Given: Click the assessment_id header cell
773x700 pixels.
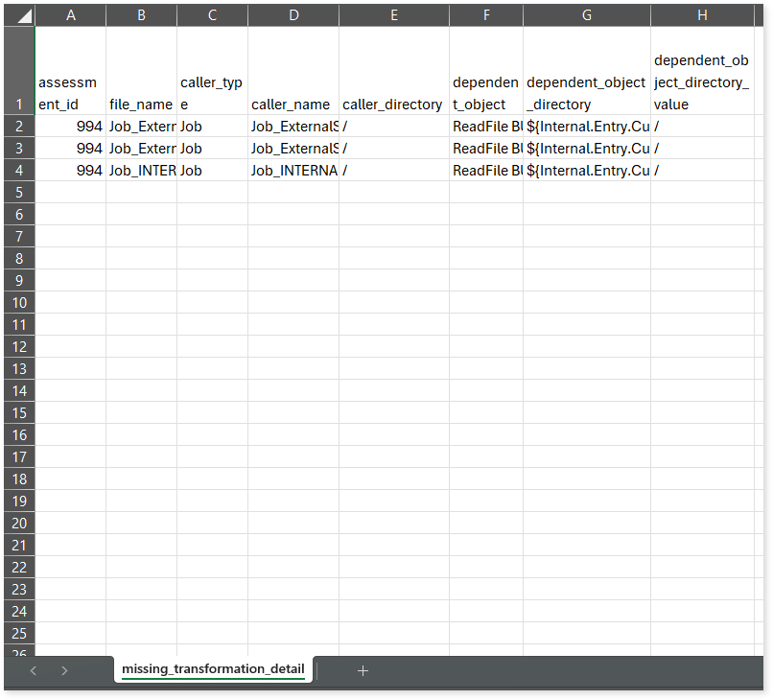Looking at the screenshot, I should coord(70,93).
